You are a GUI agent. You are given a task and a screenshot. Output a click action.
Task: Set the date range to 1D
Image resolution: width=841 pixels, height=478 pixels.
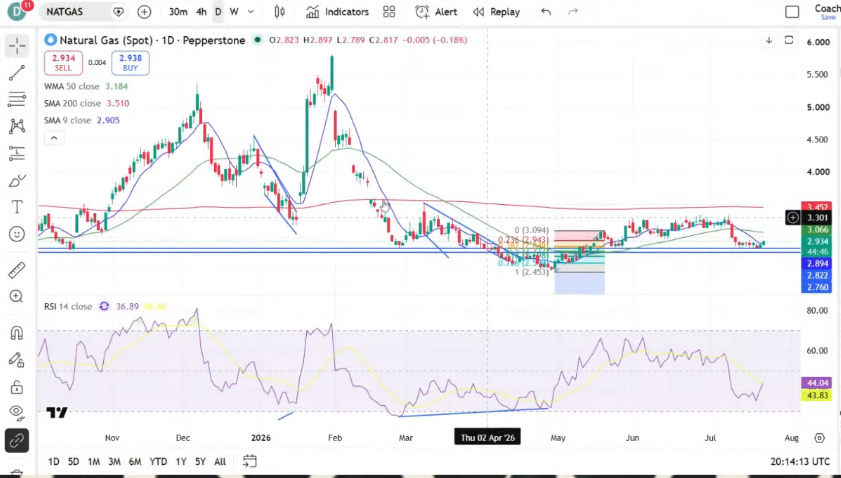pos(54,461)
